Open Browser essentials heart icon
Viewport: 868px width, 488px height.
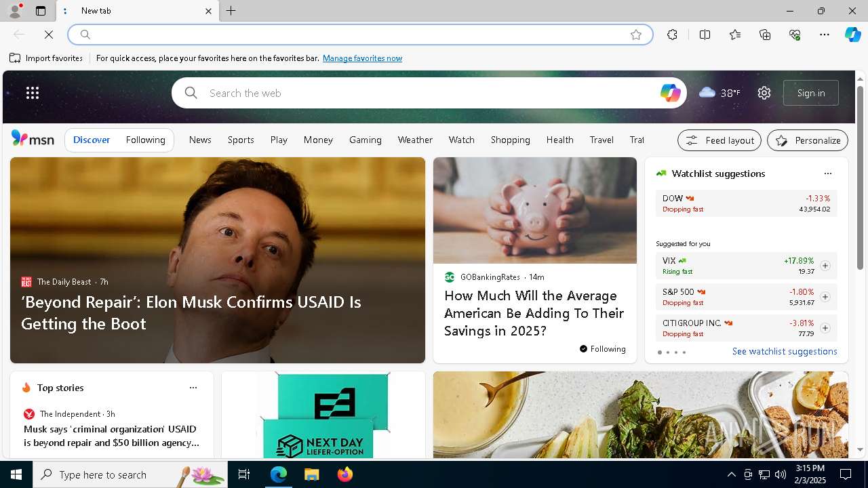[x=795, y=35]
